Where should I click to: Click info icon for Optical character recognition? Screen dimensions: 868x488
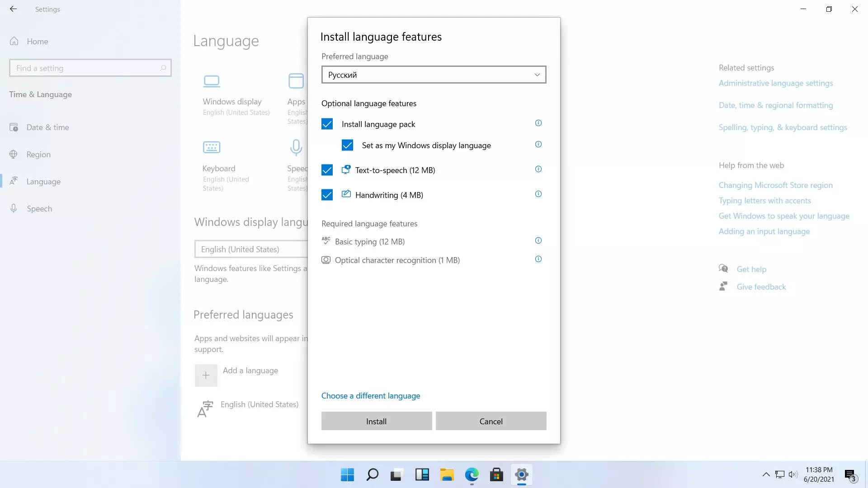tap(538, 259)
